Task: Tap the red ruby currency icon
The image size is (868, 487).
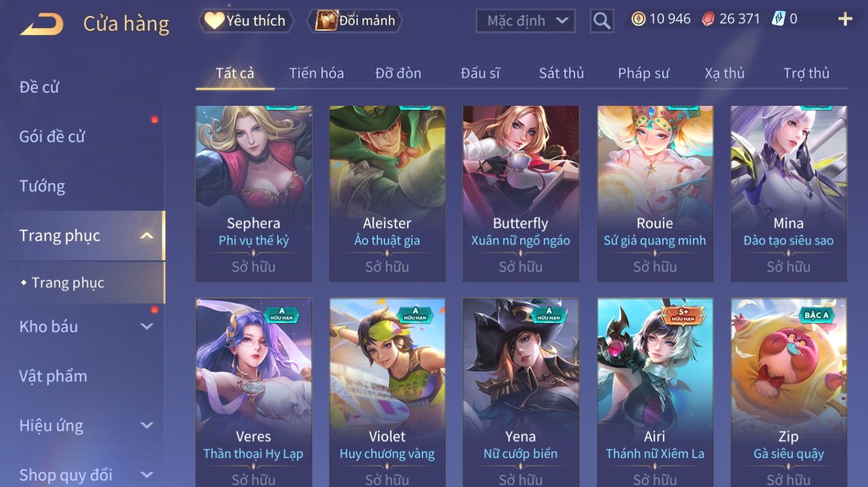Action: 708,19
